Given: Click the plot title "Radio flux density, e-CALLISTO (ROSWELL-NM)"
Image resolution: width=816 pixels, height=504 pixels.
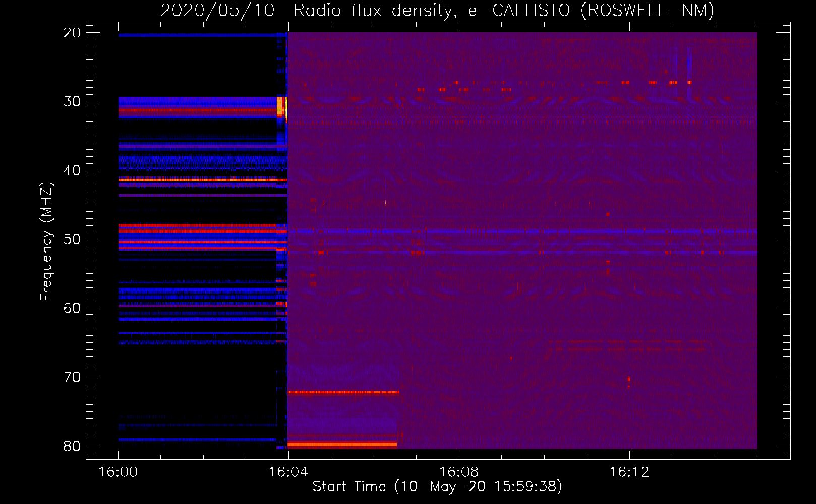Looking at the screenshot, I should (x=504, y=11).
